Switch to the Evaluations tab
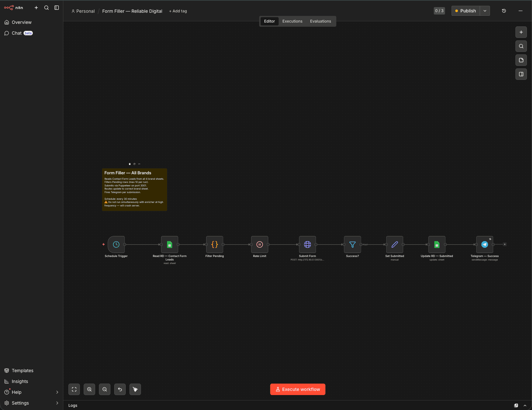532x410 pixels. 320,21
